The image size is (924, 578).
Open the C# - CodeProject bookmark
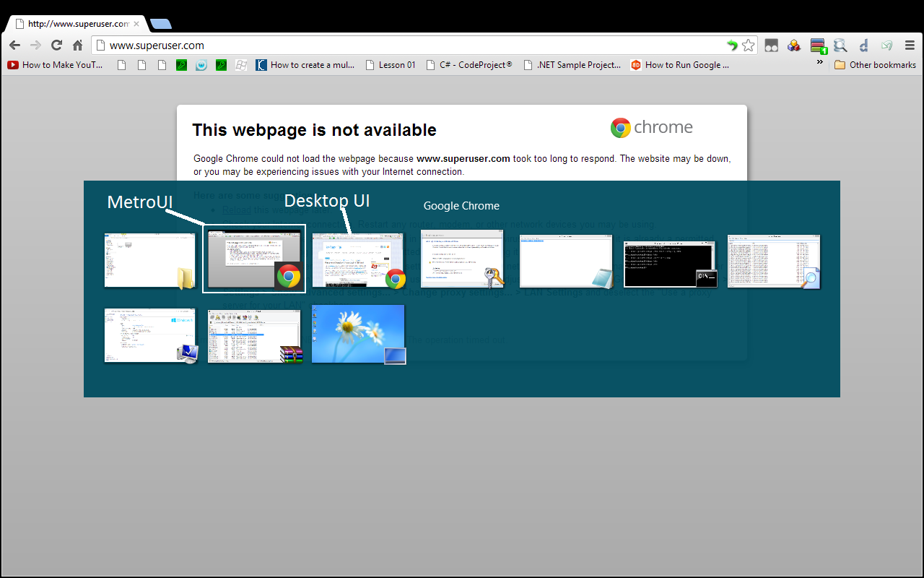tap(469, 65)
